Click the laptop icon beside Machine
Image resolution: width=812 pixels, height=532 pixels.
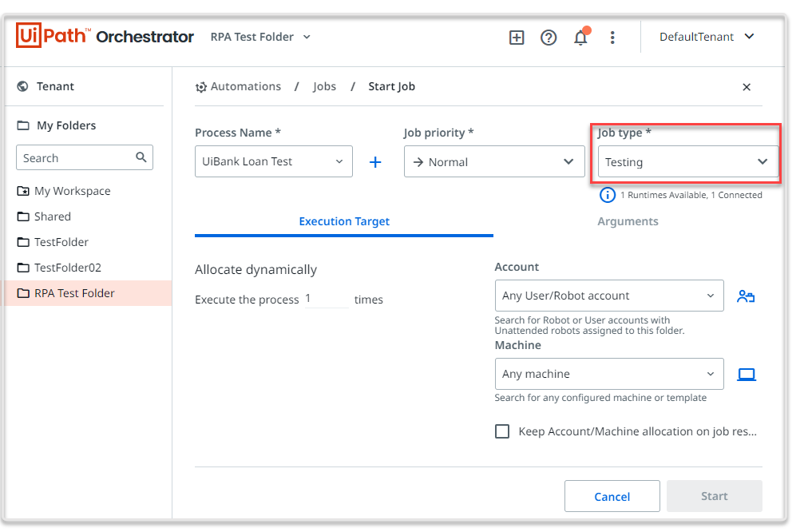pyautogui.click(x=747, y=374)
